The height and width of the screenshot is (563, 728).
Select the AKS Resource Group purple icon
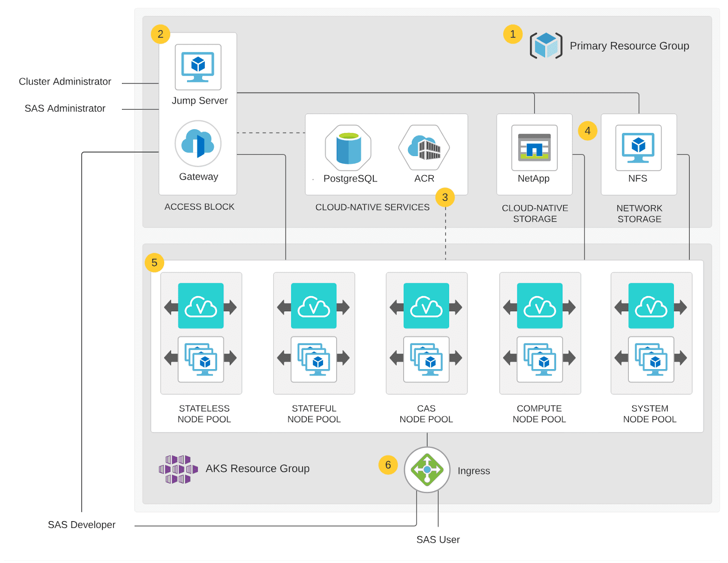pos(178,469)
